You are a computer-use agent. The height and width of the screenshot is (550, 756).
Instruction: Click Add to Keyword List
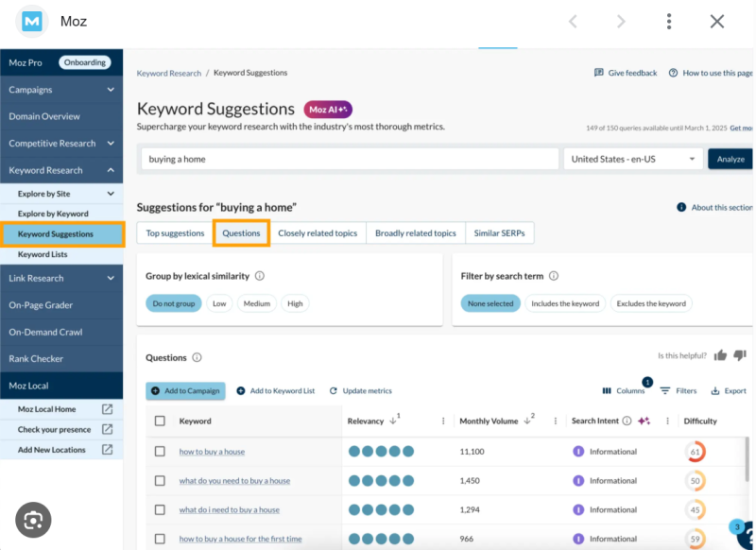pyautogui.click(x=275, y=390)
